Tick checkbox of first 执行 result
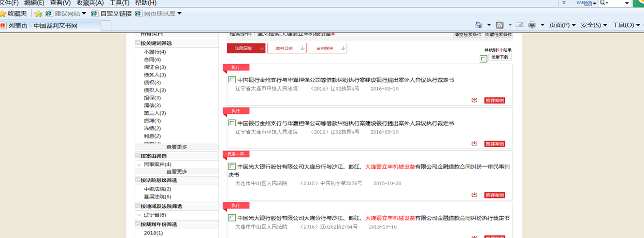644x238 pixels. point(231,80)
